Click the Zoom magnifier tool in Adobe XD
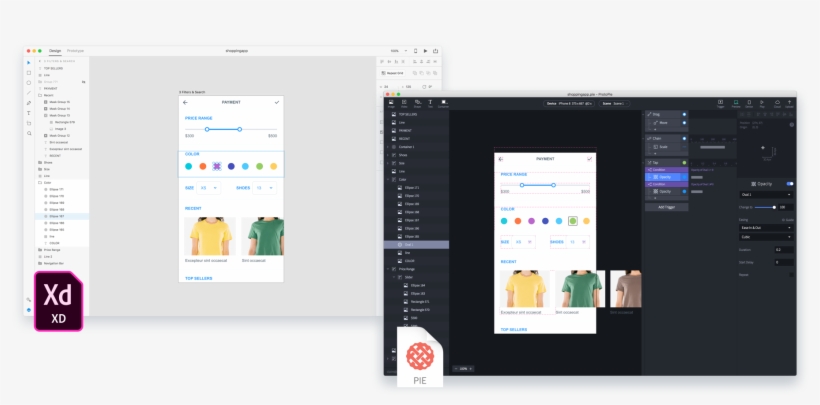 [29, 133]
